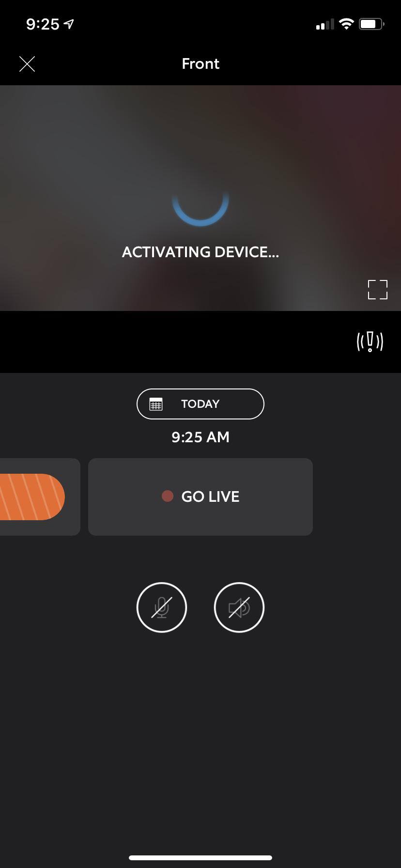Tap the home indicator bar

pos(200,858)
